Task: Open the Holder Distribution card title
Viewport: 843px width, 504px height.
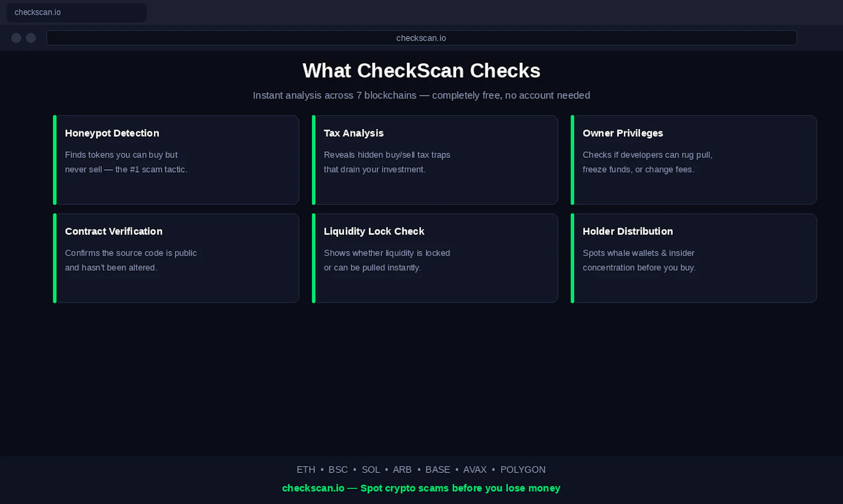Action: [628, 231]
